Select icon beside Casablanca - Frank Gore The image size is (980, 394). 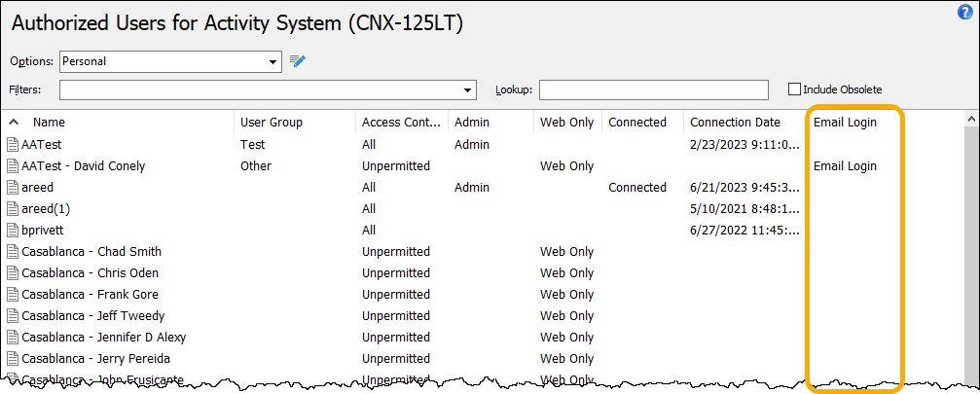pyautogui.click(x=13, y=294)
